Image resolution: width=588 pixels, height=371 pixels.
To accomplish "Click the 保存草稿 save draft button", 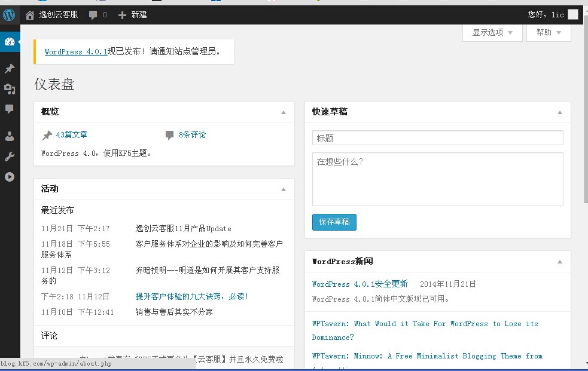I will click(334, 222).
